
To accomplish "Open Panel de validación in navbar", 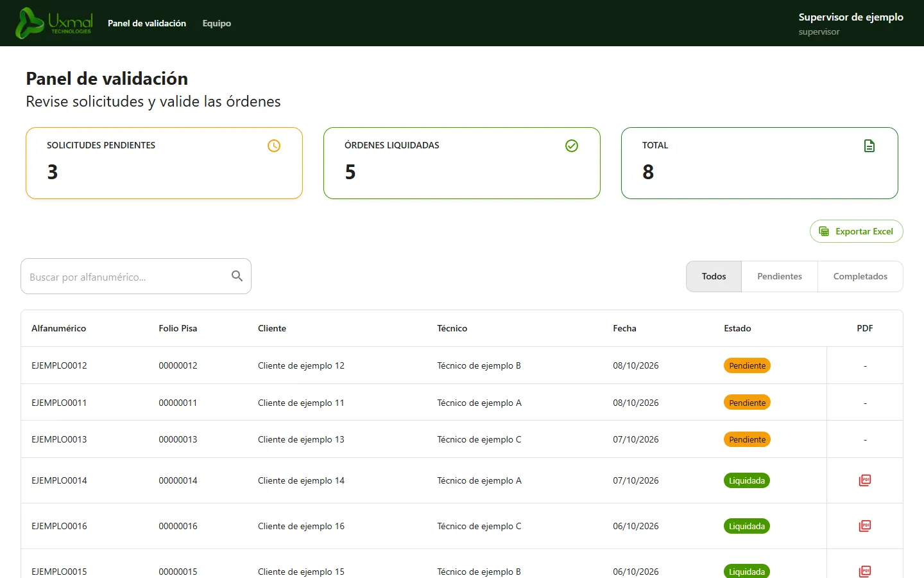I will tap(147, 23).
